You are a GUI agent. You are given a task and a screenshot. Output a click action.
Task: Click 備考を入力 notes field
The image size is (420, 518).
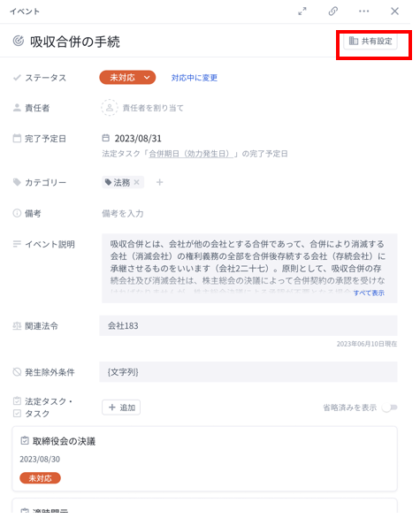(x=123, y=213)
